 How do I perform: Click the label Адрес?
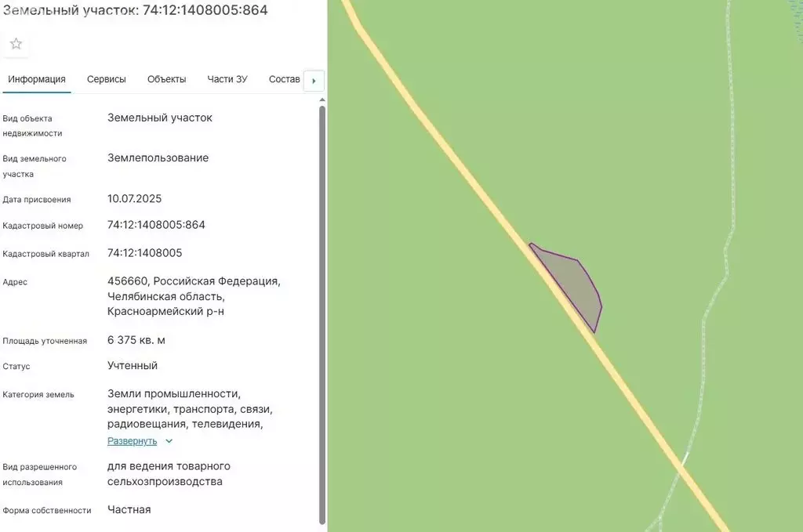(15, 282)
